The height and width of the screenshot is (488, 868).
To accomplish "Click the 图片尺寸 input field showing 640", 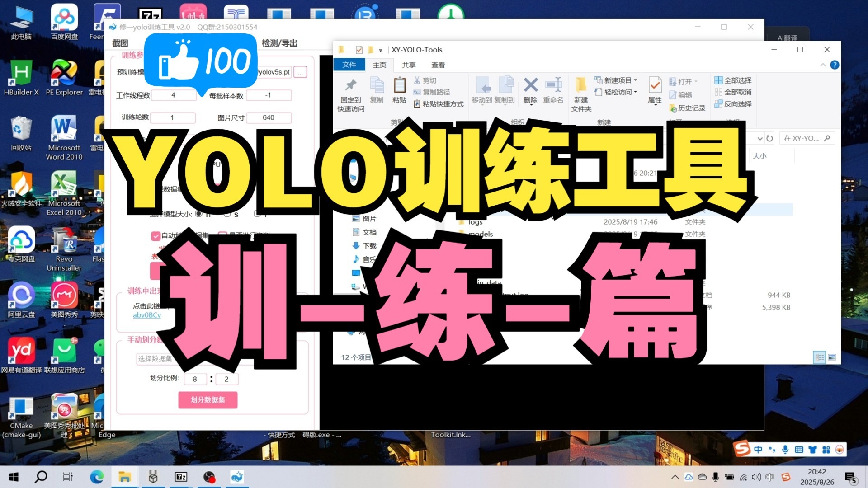I will click(x=269, y=117).
